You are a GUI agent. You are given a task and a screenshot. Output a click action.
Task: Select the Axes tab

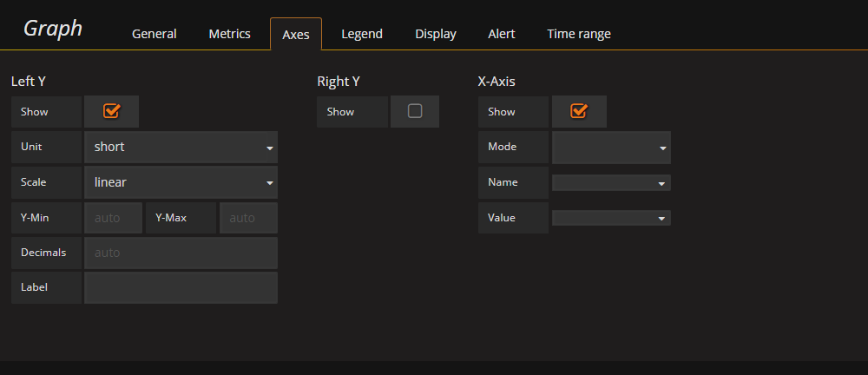click(x=296, y=35)
